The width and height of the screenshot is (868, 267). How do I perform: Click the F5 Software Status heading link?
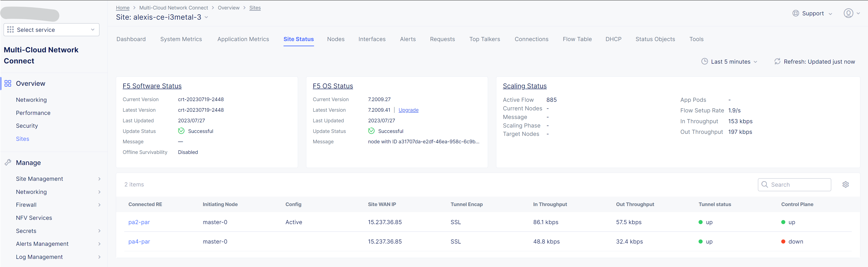[152, 86]
